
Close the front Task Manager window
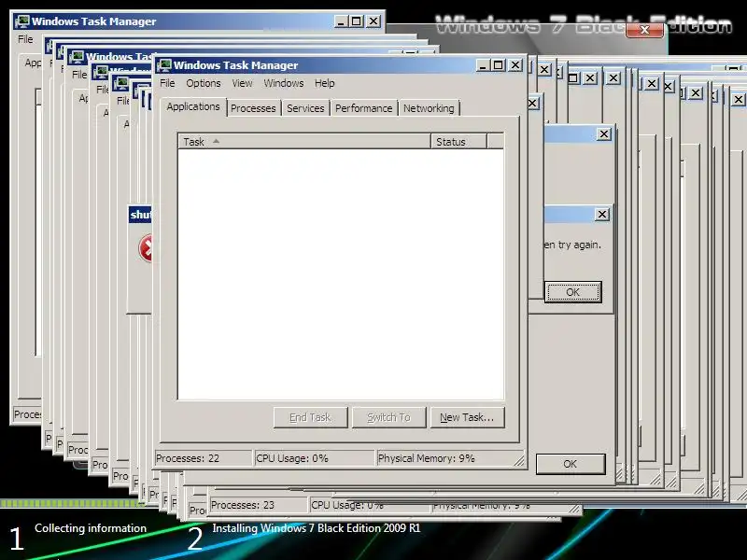515,65
